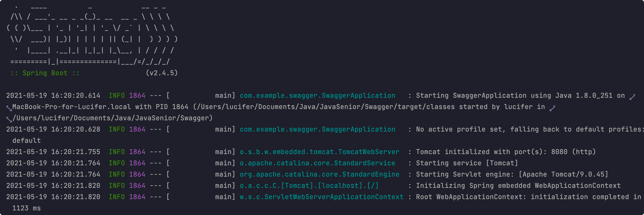
Task: Click 'started by lucifer in' text
Action: (502, 107)
